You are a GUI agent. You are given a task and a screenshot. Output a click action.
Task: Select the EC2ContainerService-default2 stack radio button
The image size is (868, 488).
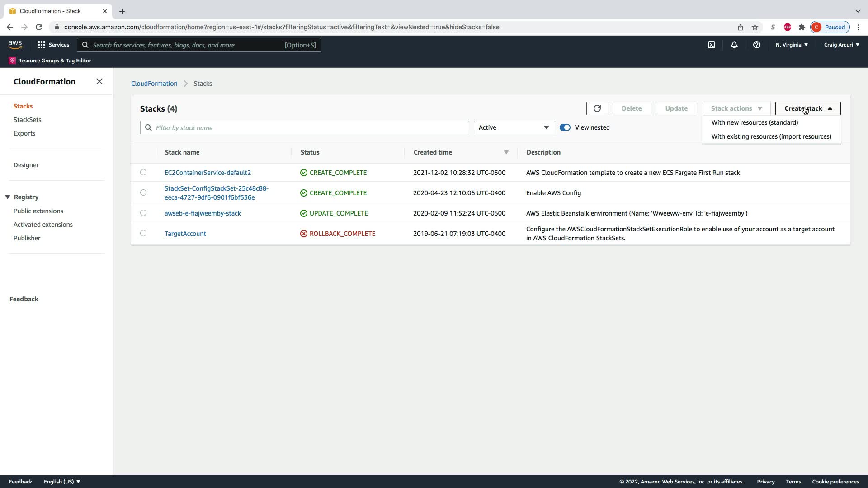tap(143, 172)
